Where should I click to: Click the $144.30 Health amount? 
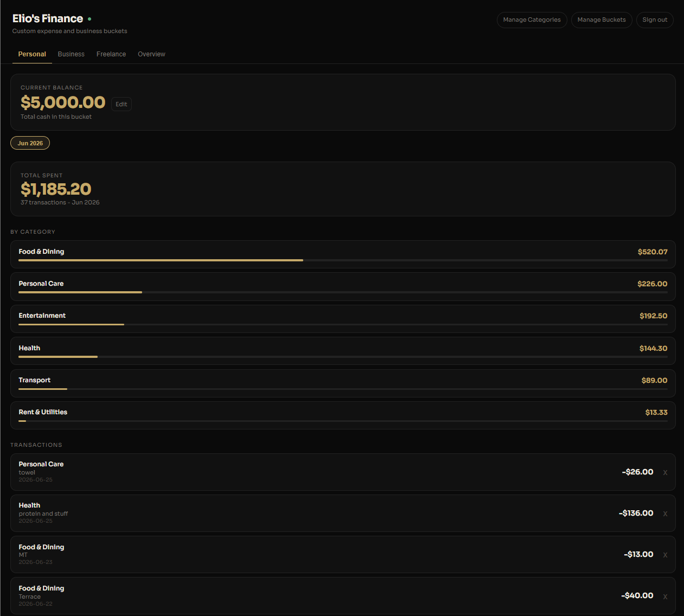pos(654,348)
